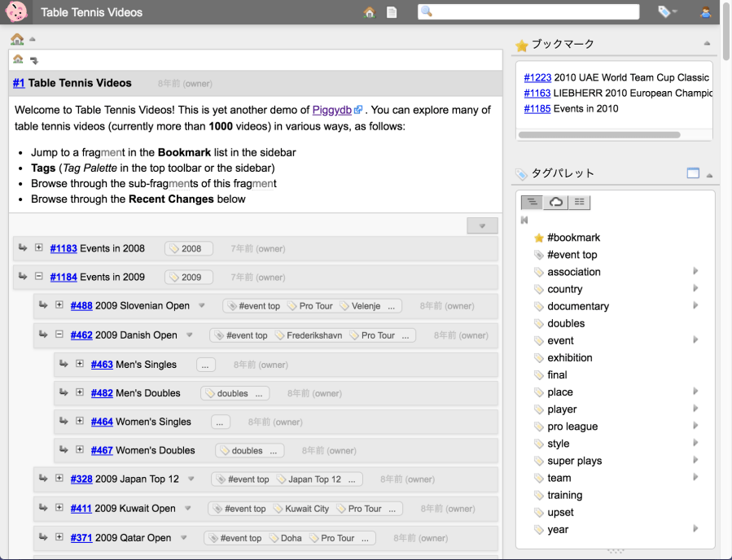Viewport: 732px width, 560px height.
Task: Collapse the 2009 Danish Open children
Action: point(59,335)
